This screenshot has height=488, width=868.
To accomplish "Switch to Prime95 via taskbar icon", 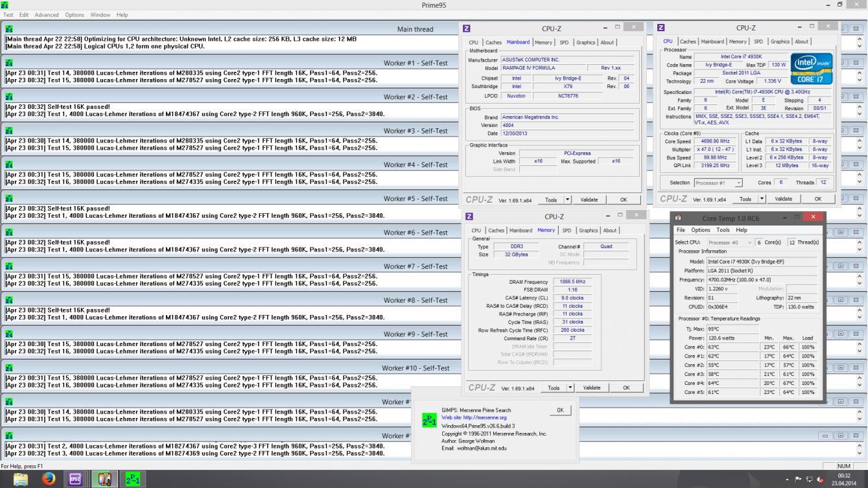I will tap(132, 479).
